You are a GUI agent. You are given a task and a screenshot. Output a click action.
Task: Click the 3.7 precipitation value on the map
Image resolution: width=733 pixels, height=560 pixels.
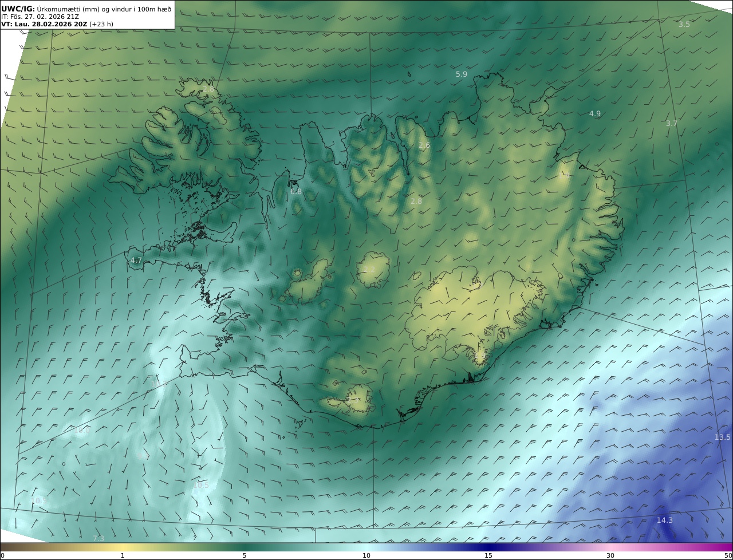click(672, 123)
